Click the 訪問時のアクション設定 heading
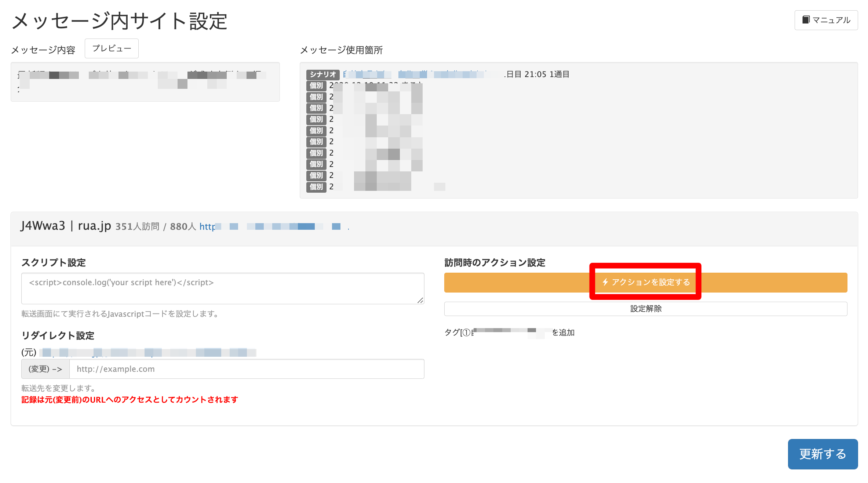The image size is (868, 483). (495, 263)
